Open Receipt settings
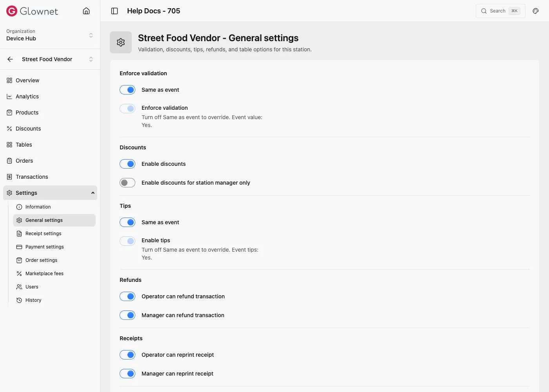 54,234
